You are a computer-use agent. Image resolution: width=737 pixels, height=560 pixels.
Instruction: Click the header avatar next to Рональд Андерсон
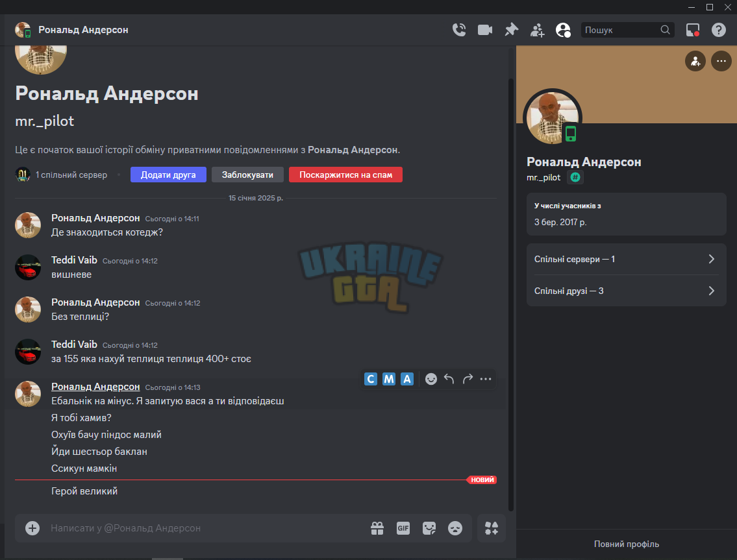[x=22, y=30]
